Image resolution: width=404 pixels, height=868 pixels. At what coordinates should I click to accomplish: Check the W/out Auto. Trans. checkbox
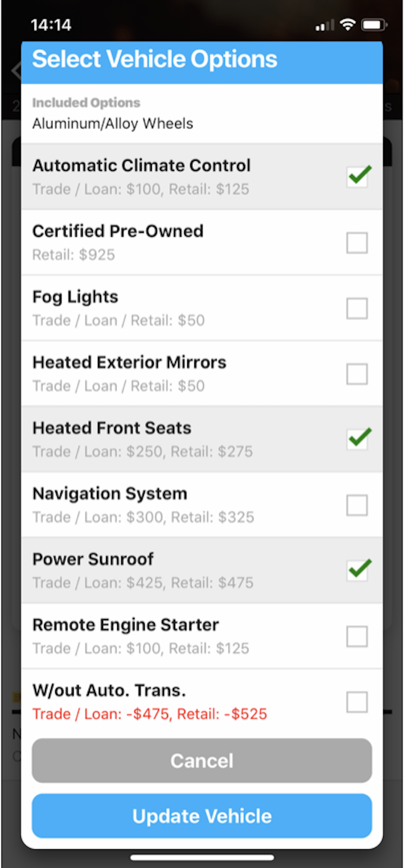(x=357, y=702)
